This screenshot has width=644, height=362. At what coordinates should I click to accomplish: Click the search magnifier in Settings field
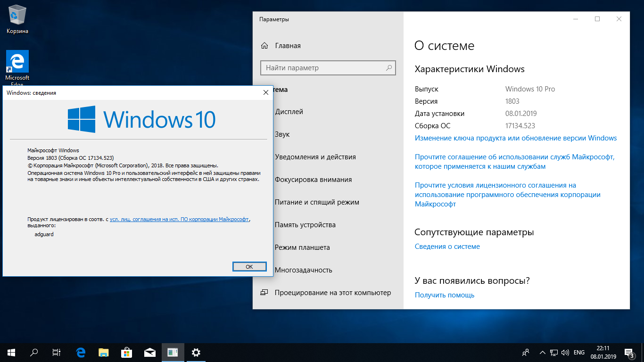pyautogui.click(x=389, y=68)
